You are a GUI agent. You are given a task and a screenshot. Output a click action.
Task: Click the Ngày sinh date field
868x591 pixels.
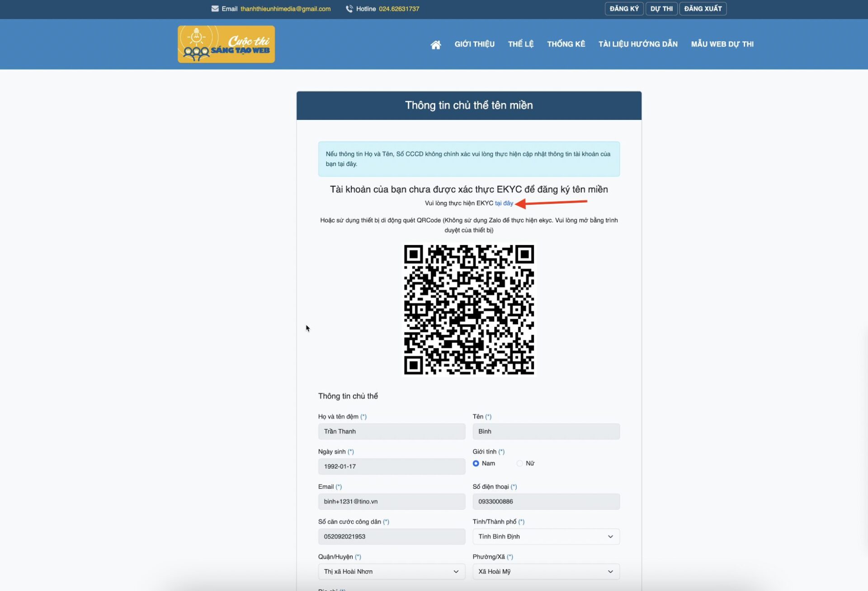pyautogui.click(x=392, y=466)
